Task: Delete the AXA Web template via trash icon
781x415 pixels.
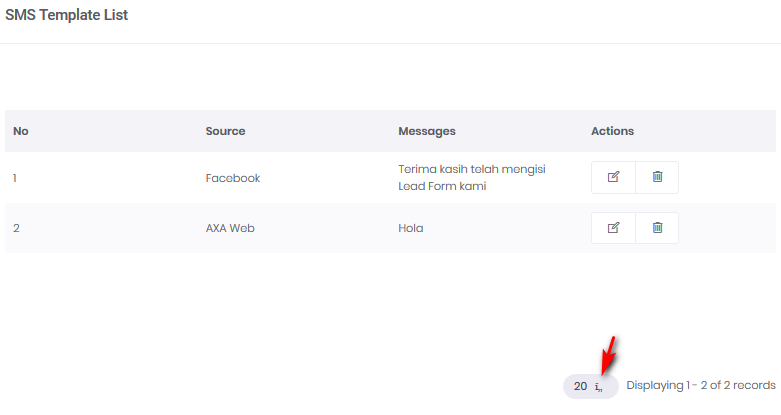Action: coord(657,228)
